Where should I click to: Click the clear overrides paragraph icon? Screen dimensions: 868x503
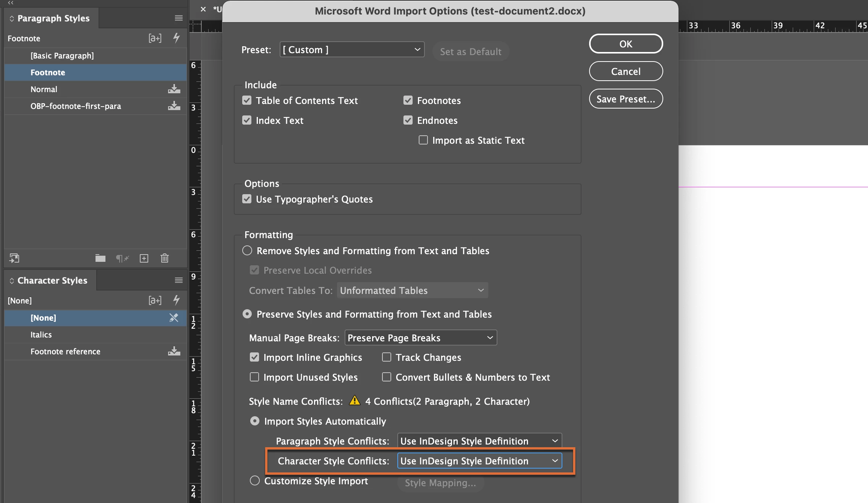click(x=122, y=258)
